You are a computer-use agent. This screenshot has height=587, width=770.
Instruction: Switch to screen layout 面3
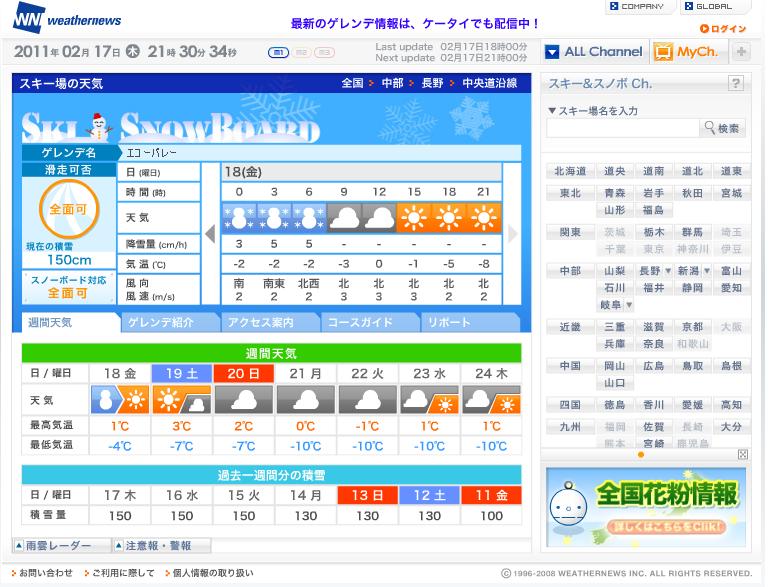pos(325,53)
